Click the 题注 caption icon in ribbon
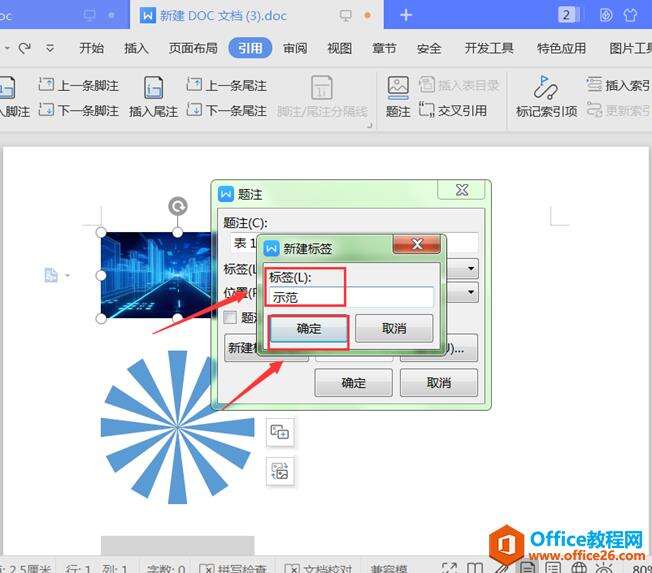 click(398, 96)
